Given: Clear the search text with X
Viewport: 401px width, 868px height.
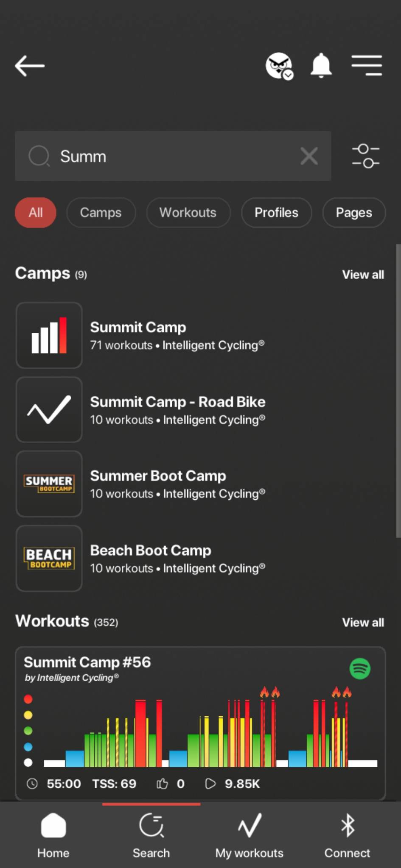Looking at the screenshot, I should (309, 156).
